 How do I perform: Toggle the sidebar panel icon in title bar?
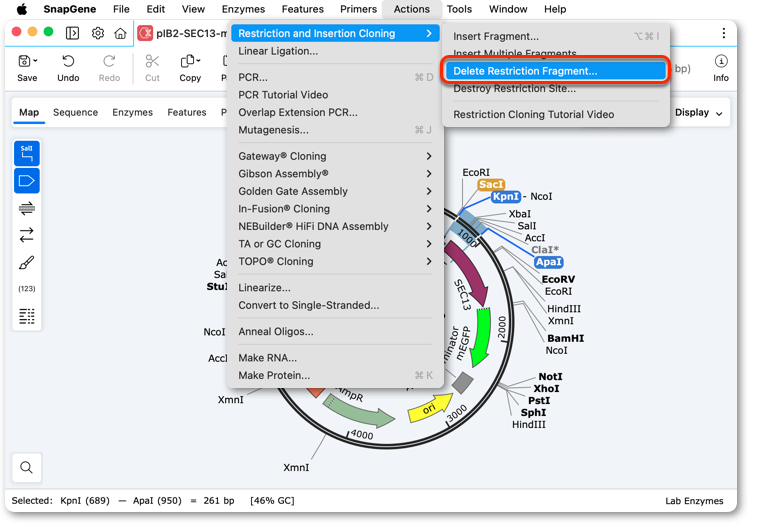(72, 33)
